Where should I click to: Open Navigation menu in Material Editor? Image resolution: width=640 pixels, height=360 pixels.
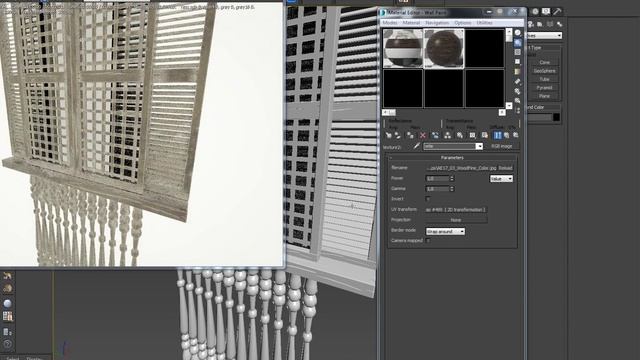(437, 23)
